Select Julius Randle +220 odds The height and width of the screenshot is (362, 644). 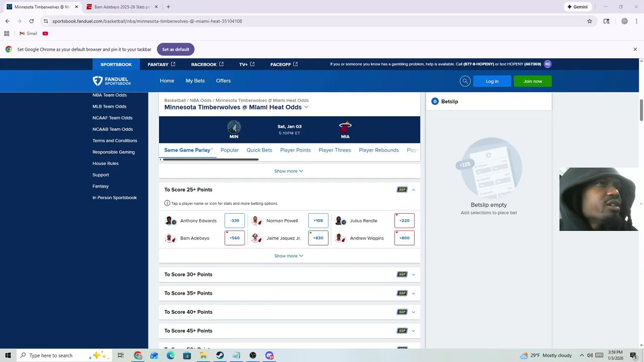pos(405,221)
